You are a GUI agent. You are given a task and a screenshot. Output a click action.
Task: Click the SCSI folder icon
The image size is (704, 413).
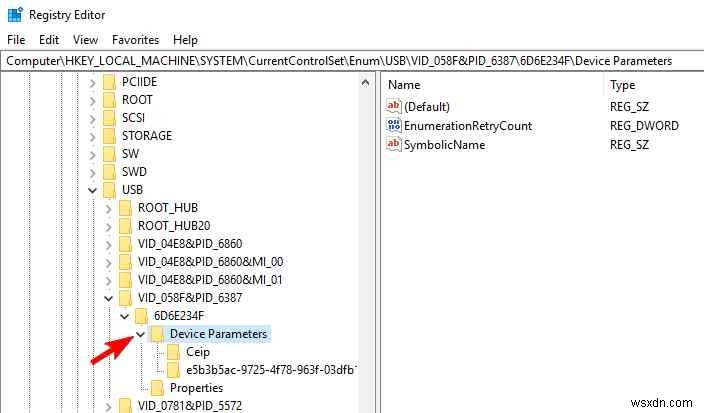coord(109,118)
